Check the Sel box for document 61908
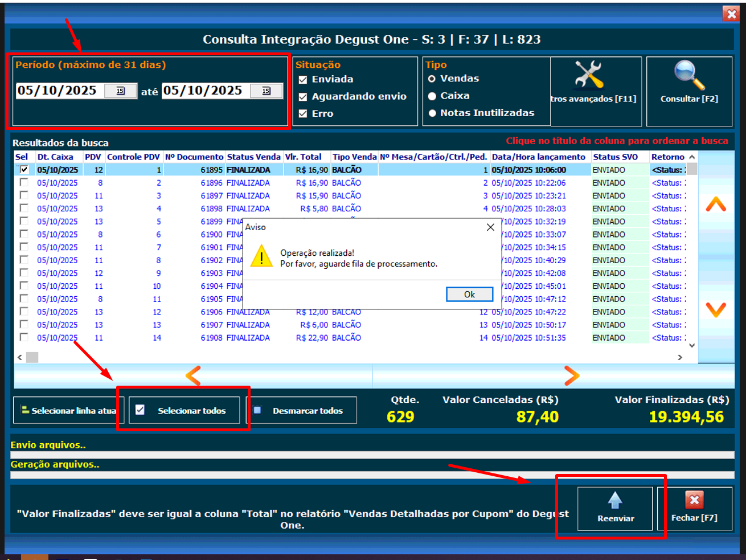The image size is (746, 560). click(24, 337)
